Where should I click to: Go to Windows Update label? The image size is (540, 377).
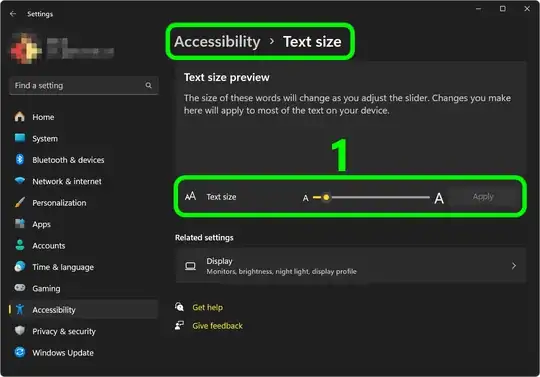pyautogui.click(x=63, y=353)
